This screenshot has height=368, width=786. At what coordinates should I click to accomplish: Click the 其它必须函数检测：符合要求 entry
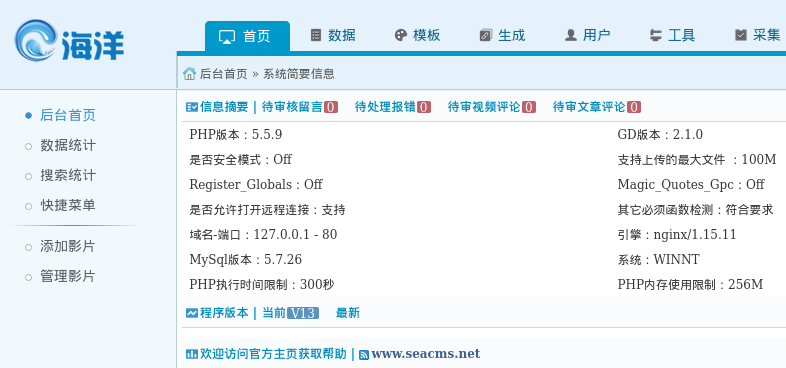click(x=695, y=210)
